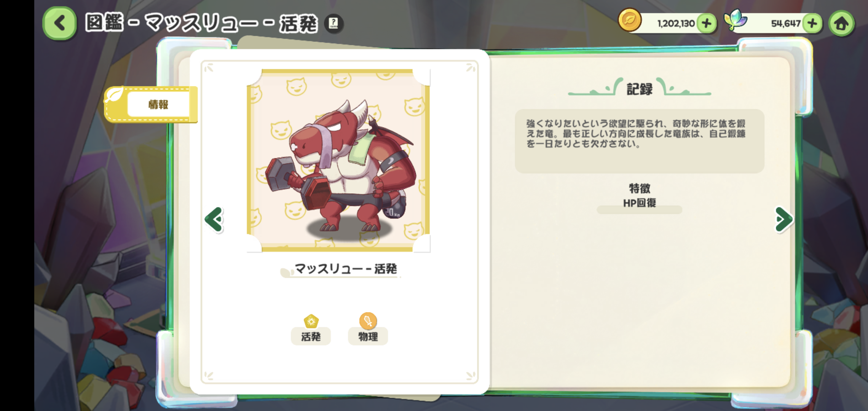Viewport: 868px width, 411px height.
Task: Select the 物理 sword attack type icon
Action: point(368,321)
